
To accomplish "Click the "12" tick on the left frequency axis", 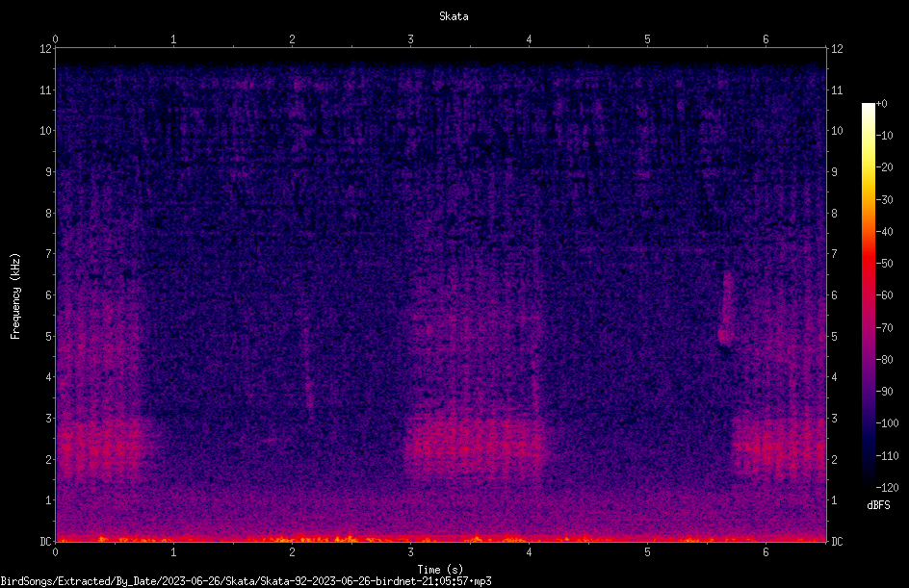I will click(x=46, y=49).
